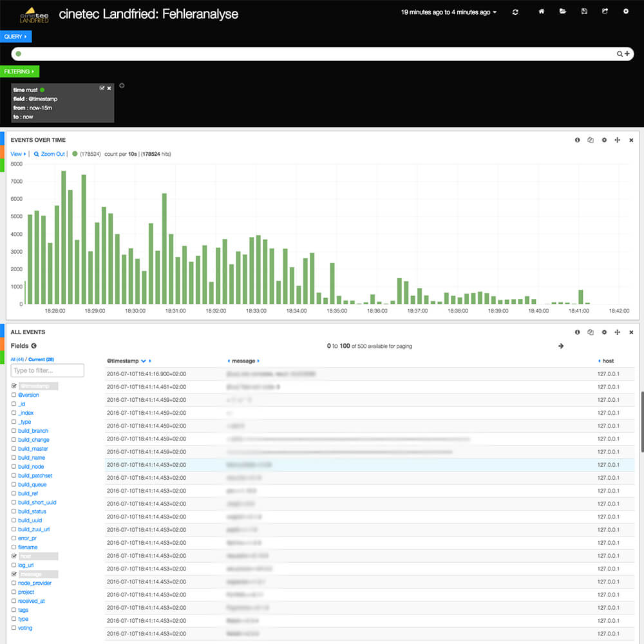Show info for All Events panel

pyautogui.click(x=578, y=332)
